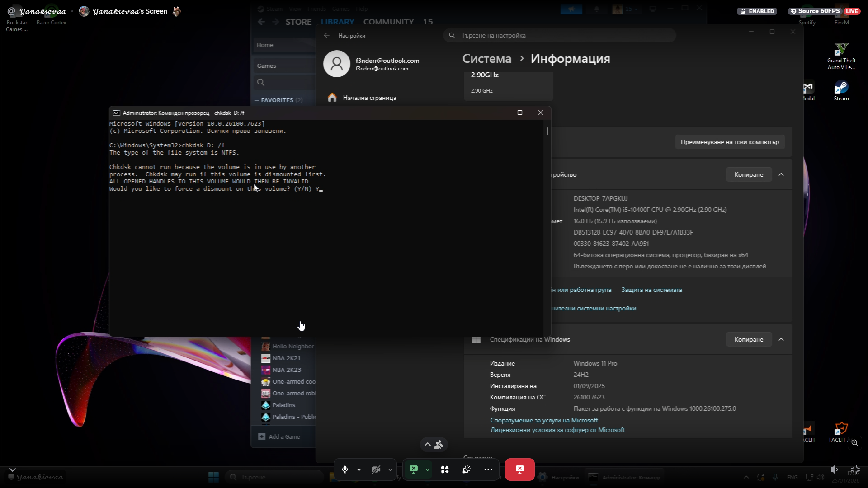Click the Windows Start button on taskbar
868x488 pixels.
(213, 477)
